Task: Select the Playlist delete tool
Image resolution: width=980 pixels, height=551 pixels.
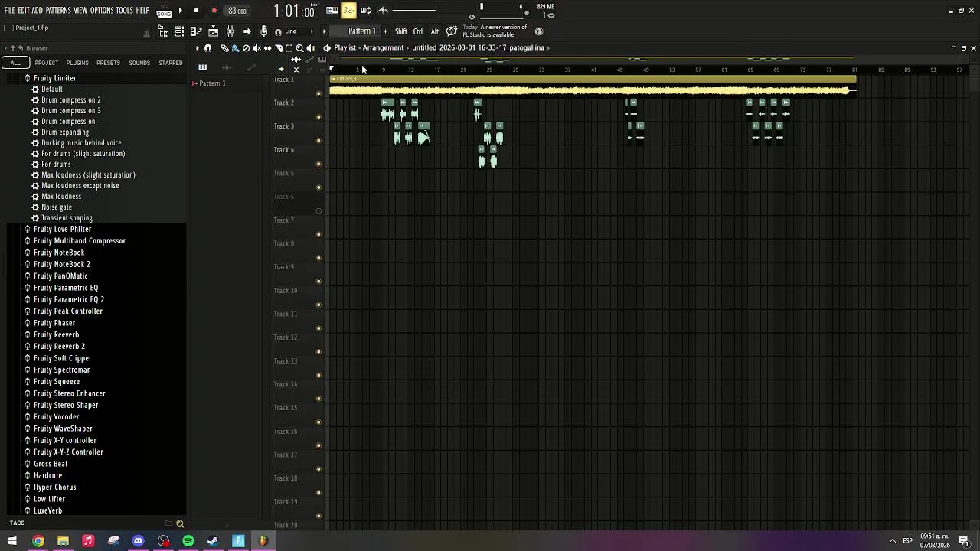Action: (246, 48)
